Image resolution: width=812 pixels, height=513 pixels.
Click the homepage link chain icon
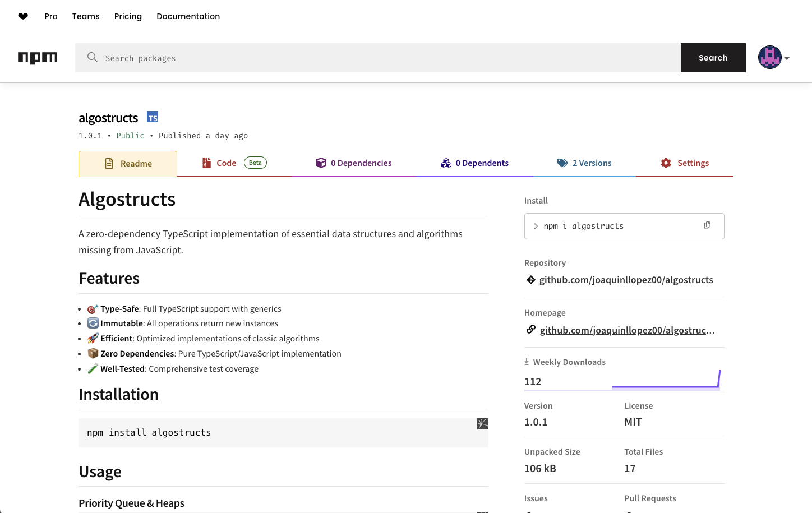click(x=530, y=330)
